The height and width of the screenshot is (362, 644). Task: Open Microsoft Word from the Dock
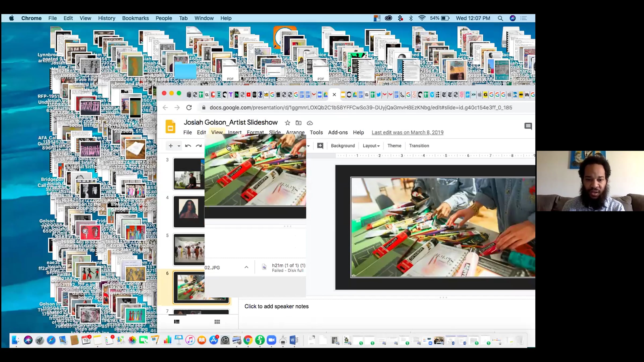294,340
